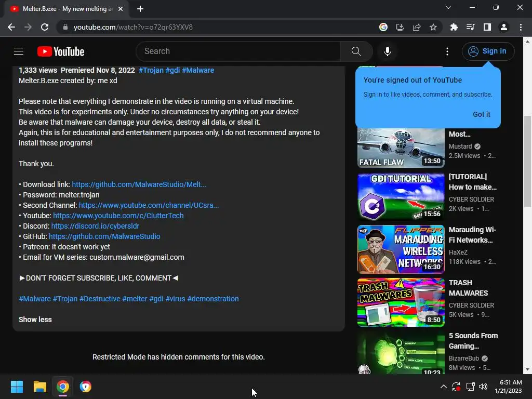Open the shield browser icon in the taskbar
Image resolution: width=532 pixels, height=399 pixels.
[x=86, y=387]
